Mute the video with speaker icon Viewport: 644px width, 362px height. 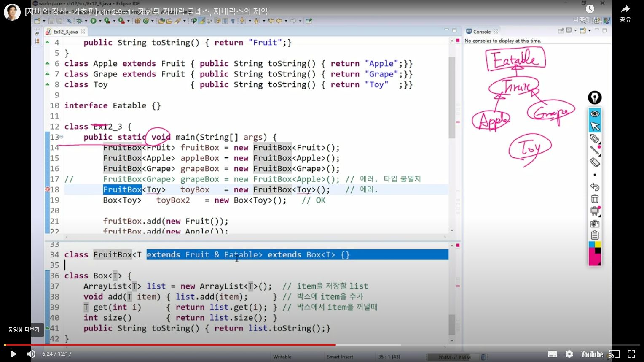tap(31, 354)
